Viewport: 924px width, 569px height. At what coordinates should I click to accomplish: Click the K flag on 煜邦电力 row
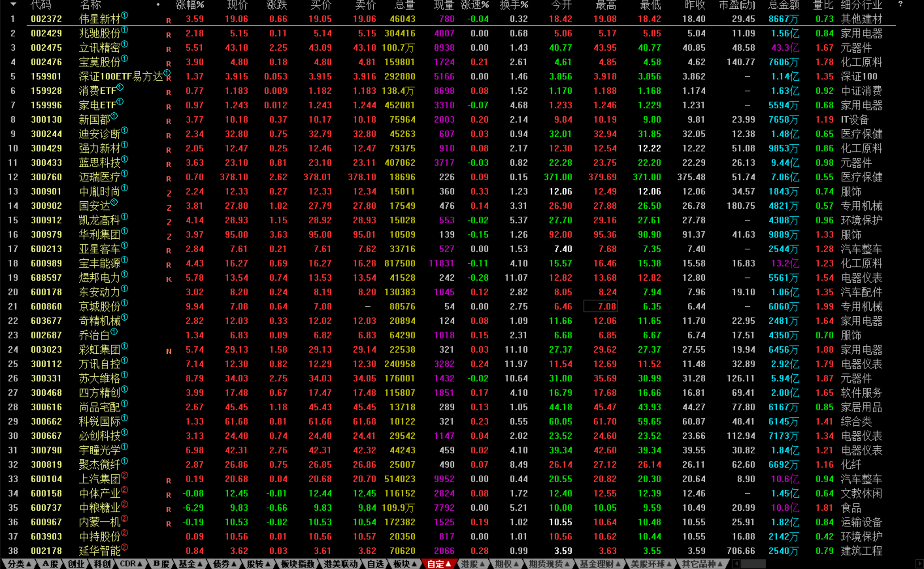pyautogui.click(x=169, y=280)
